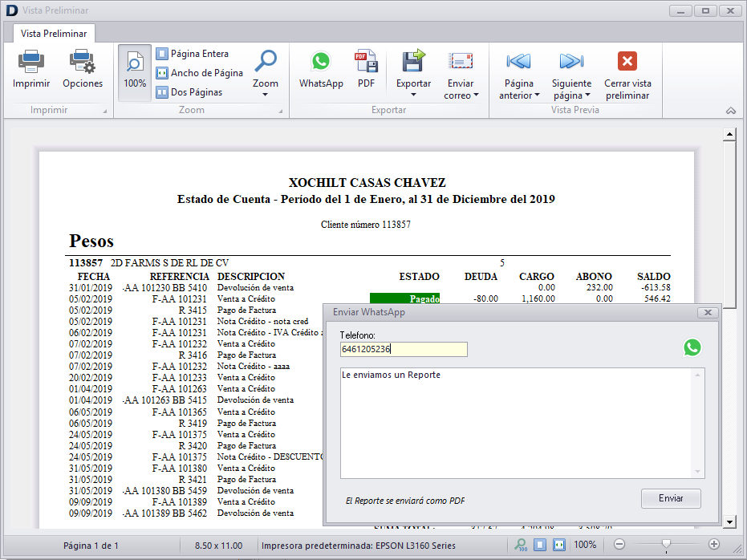The width and height of the screenshot is (747, 560).
Task: Select Ancho de Página view
Action: pos(199,73)
